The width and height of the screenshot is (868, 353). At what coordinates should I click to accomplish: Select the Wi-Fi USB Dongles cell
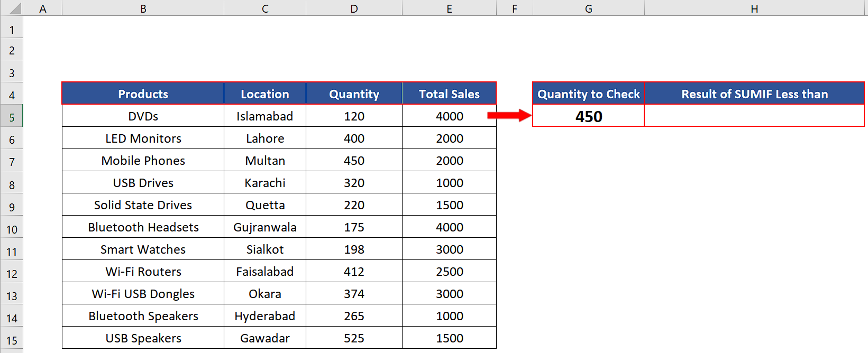pos(143,293)
